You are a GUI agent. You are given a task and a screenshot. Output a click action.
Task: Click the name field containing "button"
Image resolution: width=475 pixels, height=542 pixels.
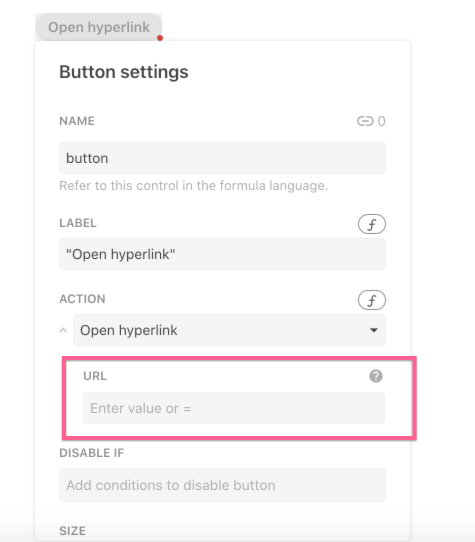coord(222,158)
